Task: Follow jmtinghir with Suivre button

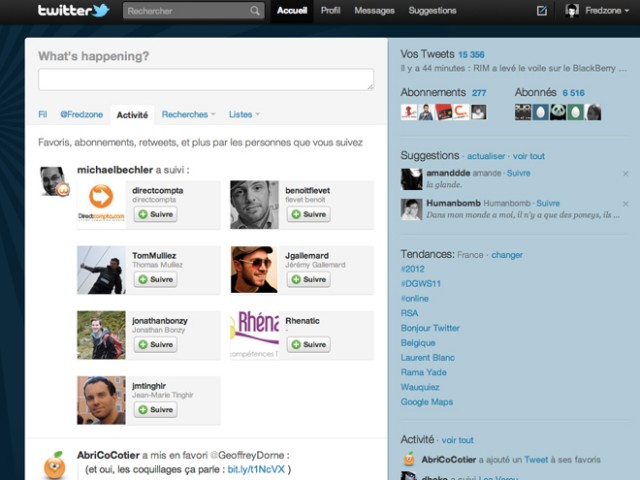Action: click(x=156, y=409)
